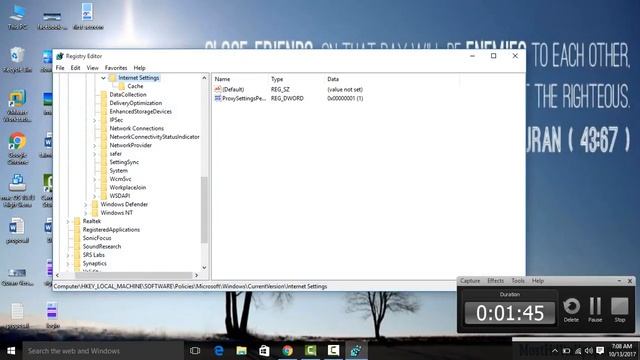
Task: Select the NetworkConnectivityStatusIndicator key
Action: click(154, 137)
